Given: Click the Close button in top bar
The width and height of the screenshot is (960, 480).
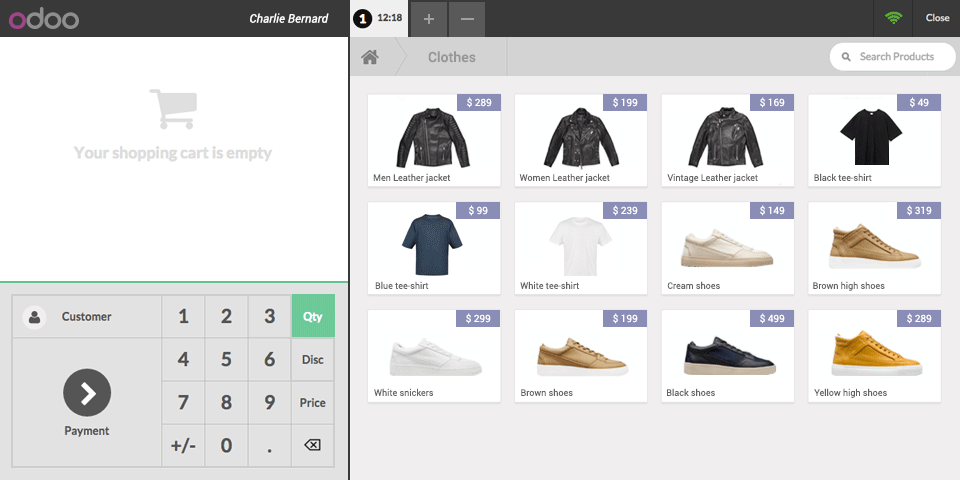Looking at the screenshot, I should 937,18.
